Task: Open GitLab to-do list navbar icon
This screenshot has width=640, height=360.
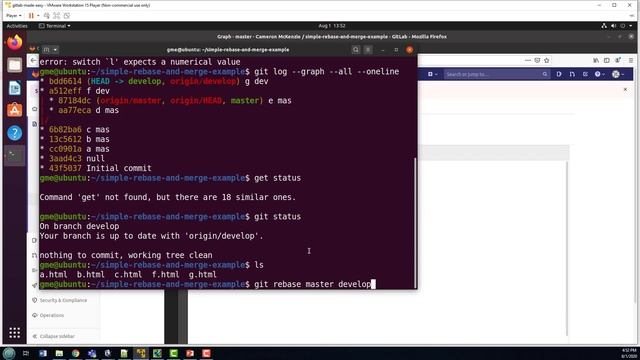Action: pos(585,74)
